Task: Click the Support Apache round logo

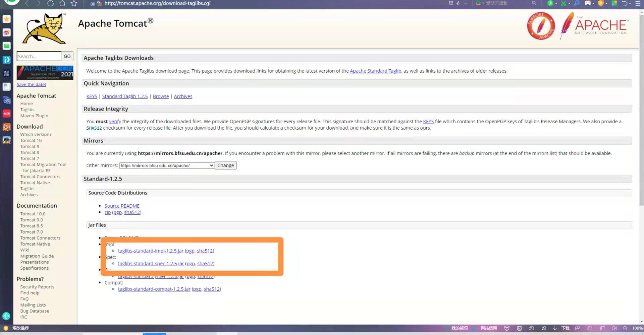Action: (x=541, y=26)
